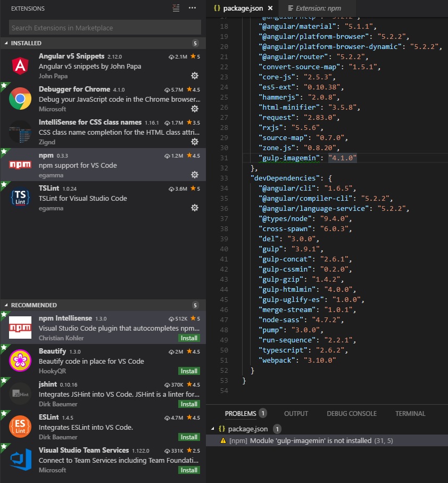This screenshot has width=448, height=483.
Task: Click the package.json curly-braces file icon in tab
Action: coord(217,8)
